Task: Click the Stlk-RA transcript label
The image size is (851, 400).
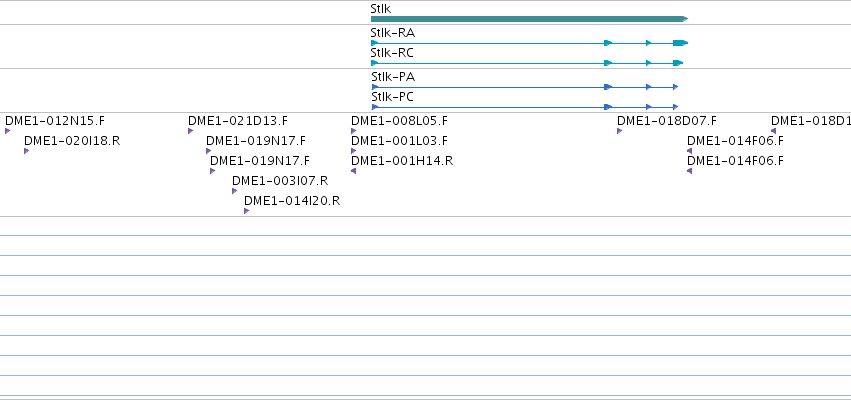Action: coord(392,33)
